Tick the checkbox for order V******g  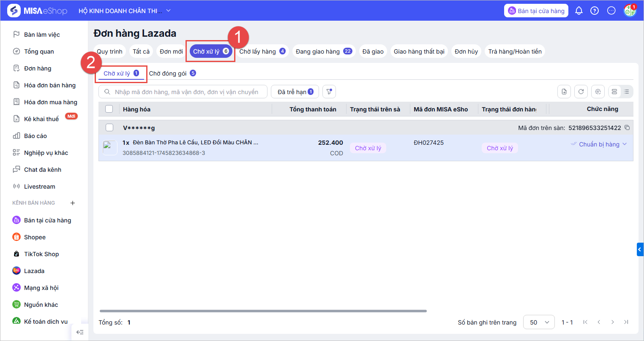109,127
